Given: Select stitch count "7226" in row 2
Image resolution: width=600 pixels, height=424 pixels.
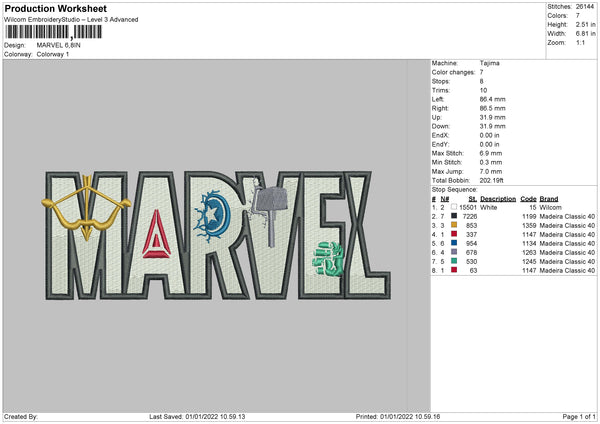Looking at the screenshot, I should (x=470, y=217).
